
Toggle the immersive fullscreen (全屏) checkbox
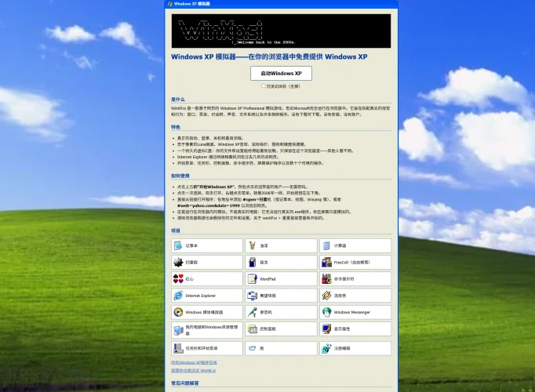pyautogui.click(x=263, y=86)
